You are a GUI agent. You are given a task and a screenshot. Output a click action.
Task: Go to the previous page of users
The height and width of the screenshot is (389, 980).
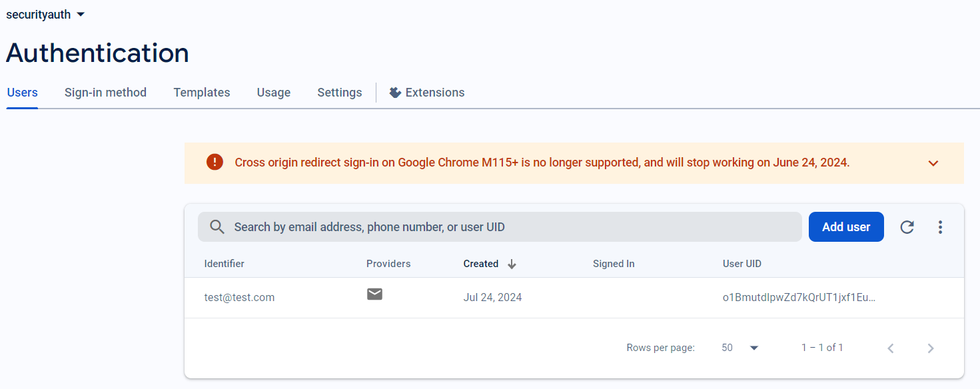tap(891, 348)
